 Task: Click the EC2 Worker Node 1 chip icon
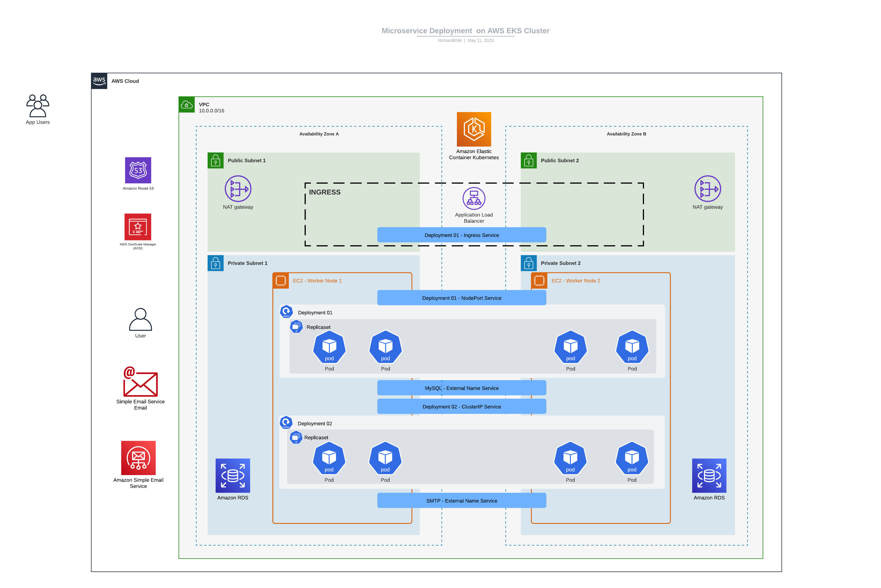pos(281,281)
